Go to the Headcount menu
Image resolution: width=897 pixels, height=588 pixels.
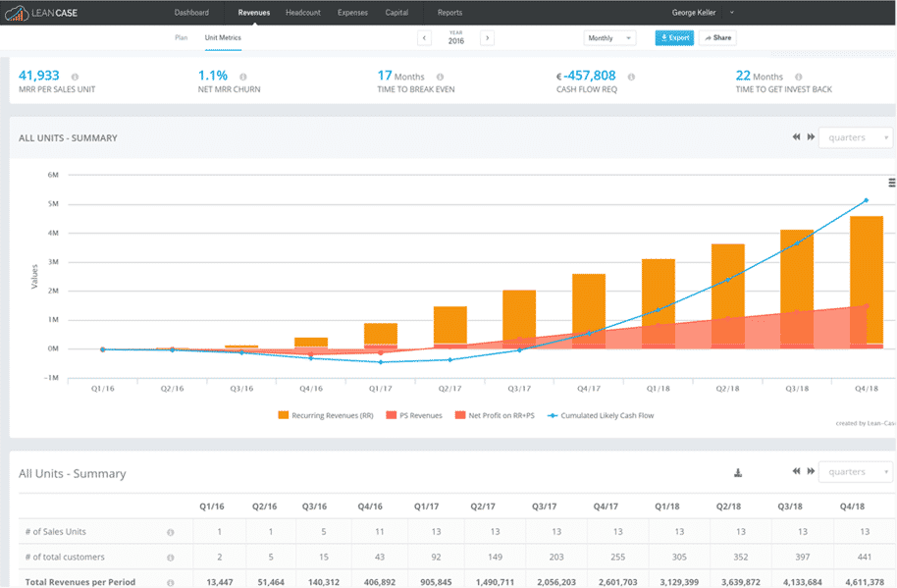[303, 13]
